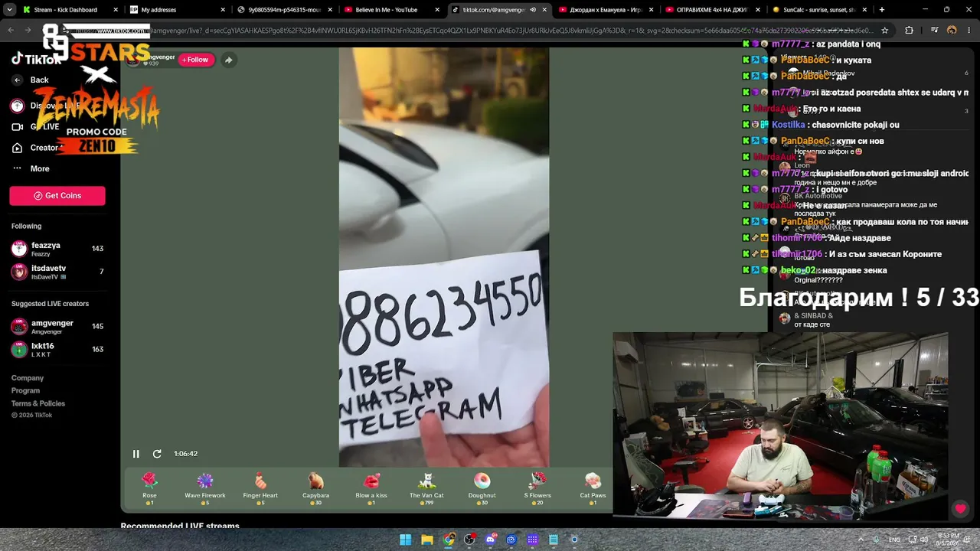Send a Blow a kiss gift

(371, 487)
